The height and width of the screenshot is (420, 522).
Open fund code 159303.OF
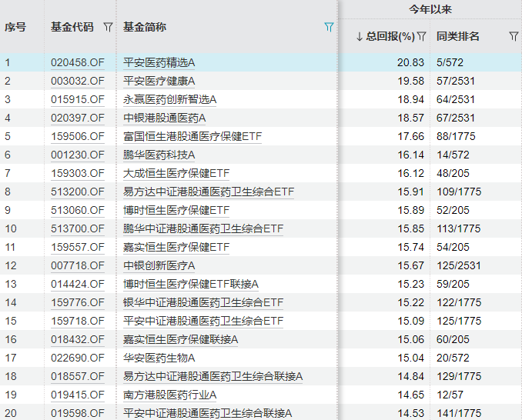pos(78,173)
